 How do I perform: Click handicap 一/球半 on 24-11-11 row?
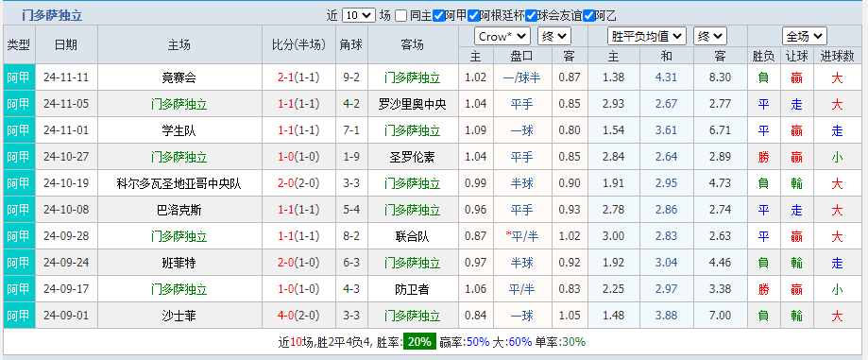tap(522, 77)
